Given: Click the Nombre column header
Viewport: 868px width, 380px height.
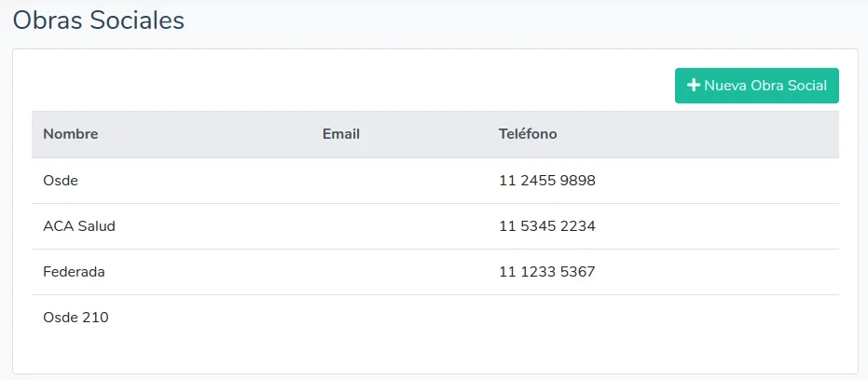Looking at the screenshot, I should (x=71, y=134).
